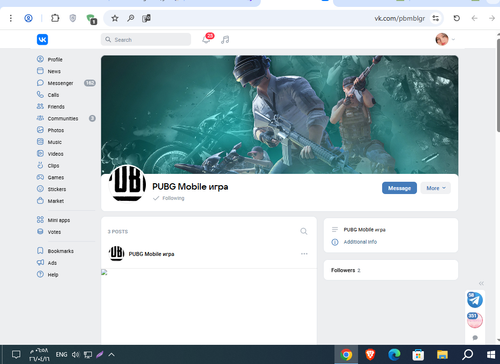
Task: Click site settings icon beside URL
Action: point(435,18)
